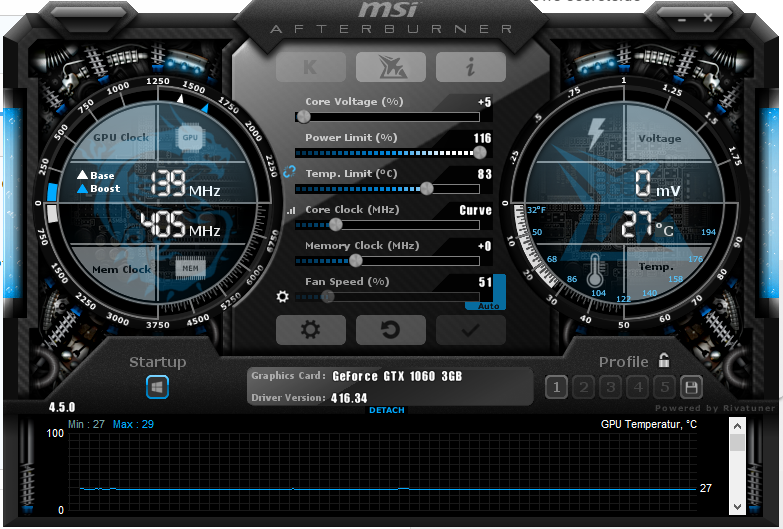Click the 405 MHz memory clock readout
The image size is (783, 529).
click(x=180, y=224)
